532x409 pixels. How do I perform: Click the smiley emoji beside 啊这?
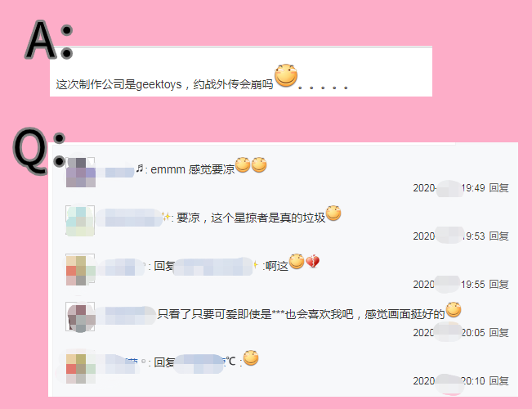pyautogui.click(x=297, y=261)
